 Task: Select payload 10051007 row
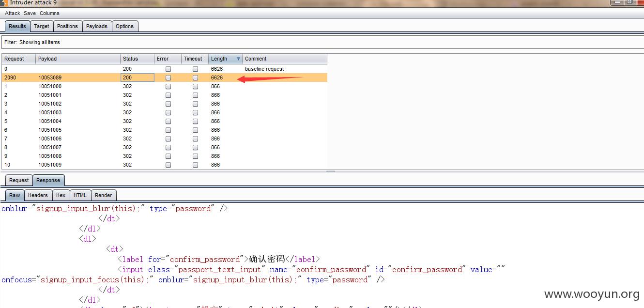(x=164, y=147)
